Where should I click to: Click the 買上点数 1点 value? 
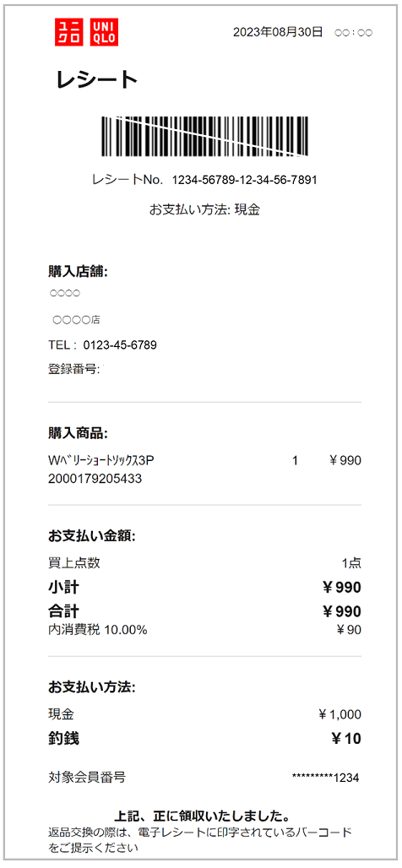(x=351, y=563)
